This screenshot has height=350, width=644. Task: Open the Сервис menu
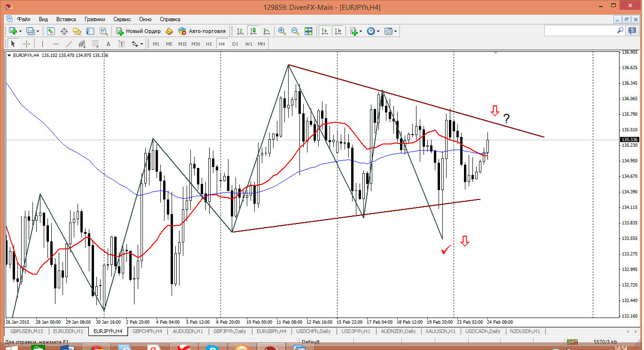pyautogui.click(x=122, y=19)
